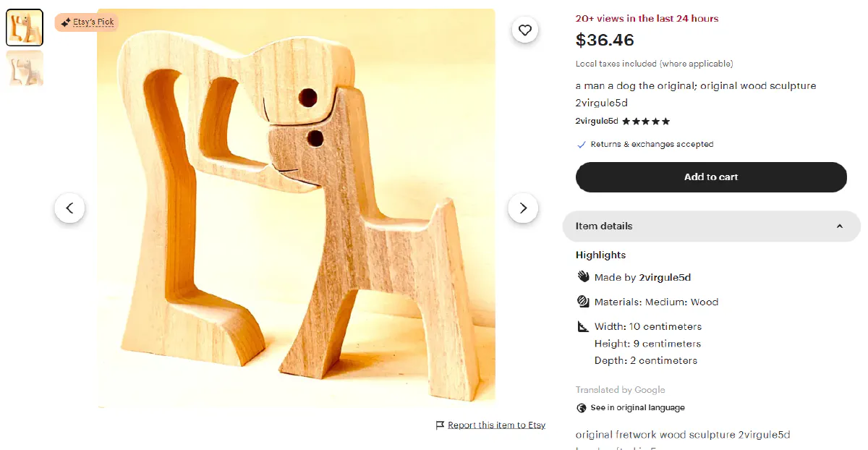Image resolution: width=868 pixels, height=450 pixels.
Task: Show the next product image
Action: 523,208
